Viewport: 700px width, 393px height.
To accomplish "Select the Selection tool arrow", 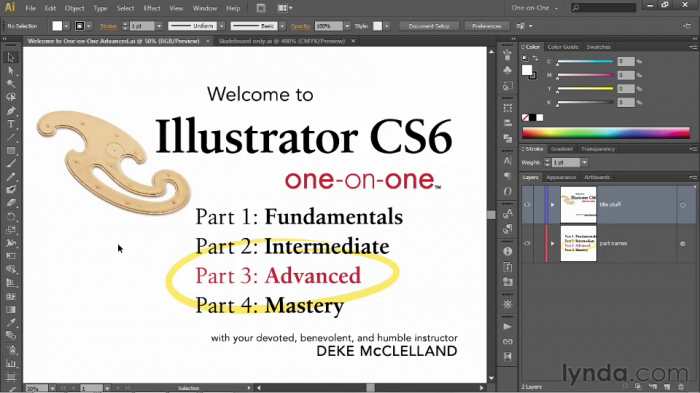I will tap(11, 57).
